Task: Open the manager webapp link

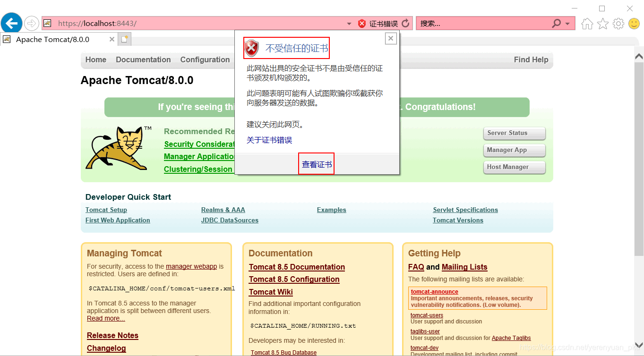Action: (191, 266)
